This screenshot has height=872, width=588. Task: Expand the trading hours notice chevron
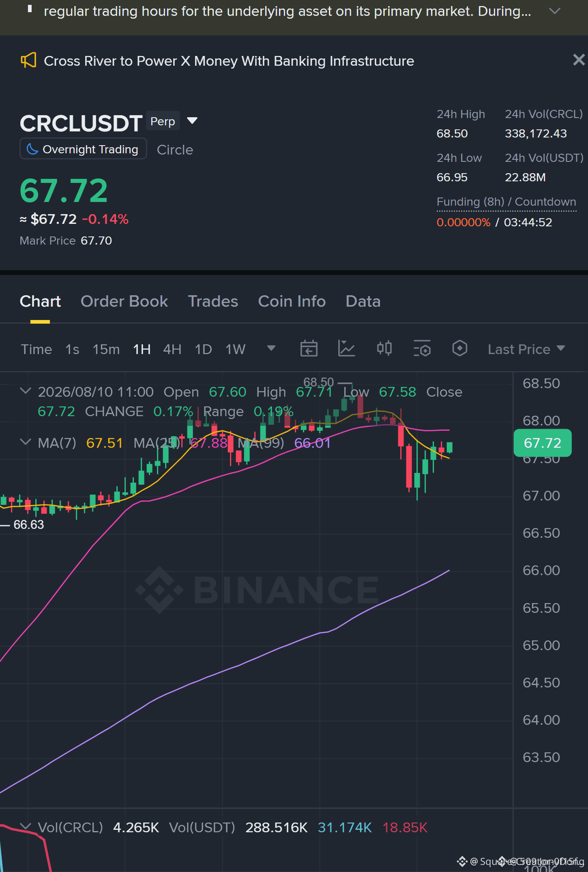point(554,11)
